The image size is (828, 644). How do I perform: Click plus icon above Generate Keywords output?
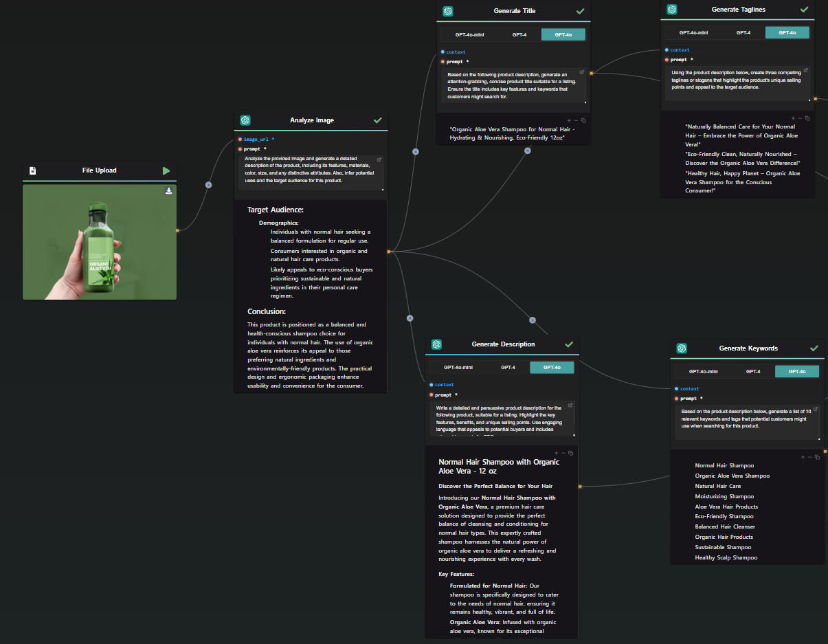803,457
